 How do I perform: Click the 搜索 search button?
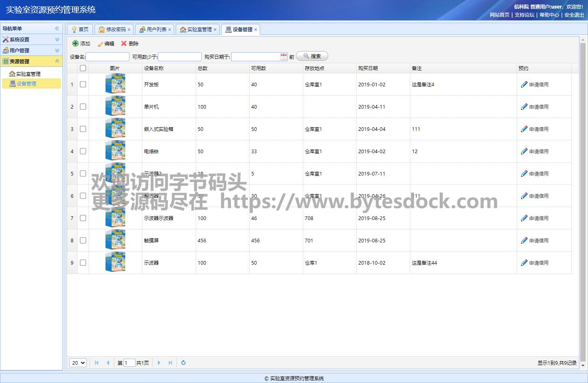[312, 56]
